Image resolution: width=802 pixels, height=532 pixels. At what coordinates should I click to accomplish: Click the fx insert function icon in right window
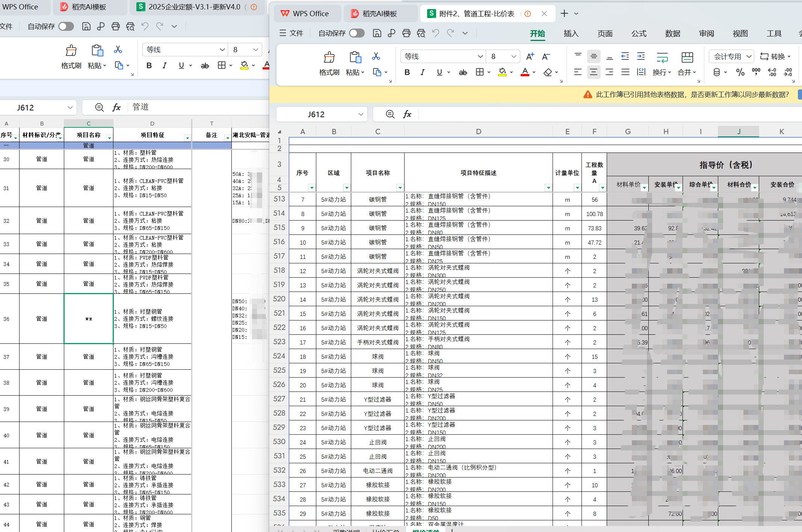pos(407,114)
